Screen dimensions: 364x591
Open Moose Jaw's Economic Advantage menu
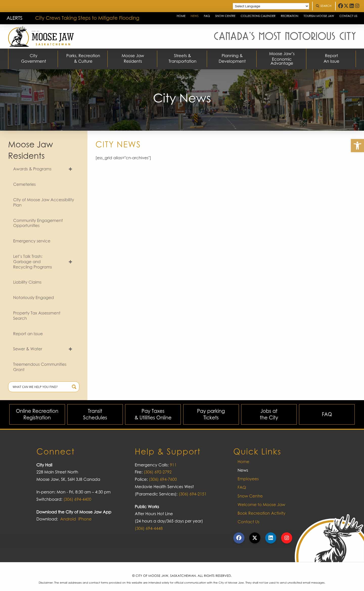coord(282,59)
